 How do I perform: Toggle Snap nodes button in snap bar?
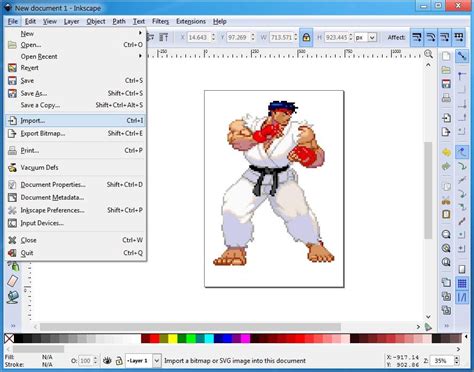(x=462, y=152)
